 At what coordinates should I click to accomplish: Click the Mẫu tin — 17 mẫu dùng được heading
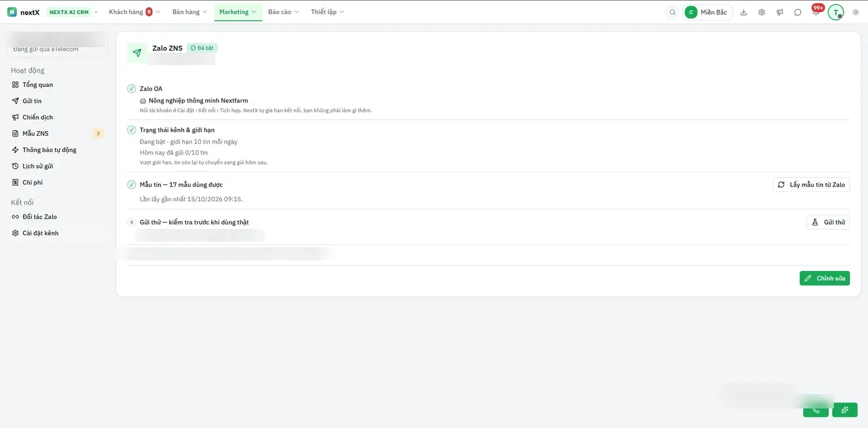pyautogui.click(x=181, y=184)
